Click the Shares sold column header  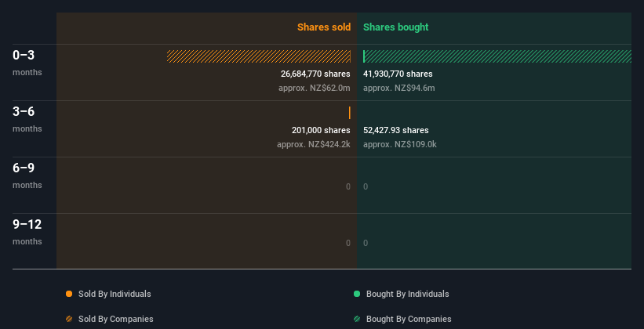[324, 27]
